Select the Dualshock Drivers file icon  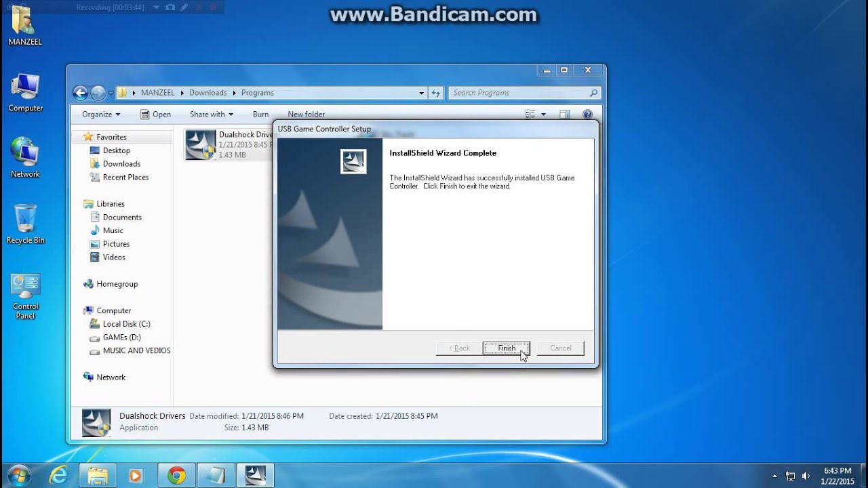tap(201, 145)
